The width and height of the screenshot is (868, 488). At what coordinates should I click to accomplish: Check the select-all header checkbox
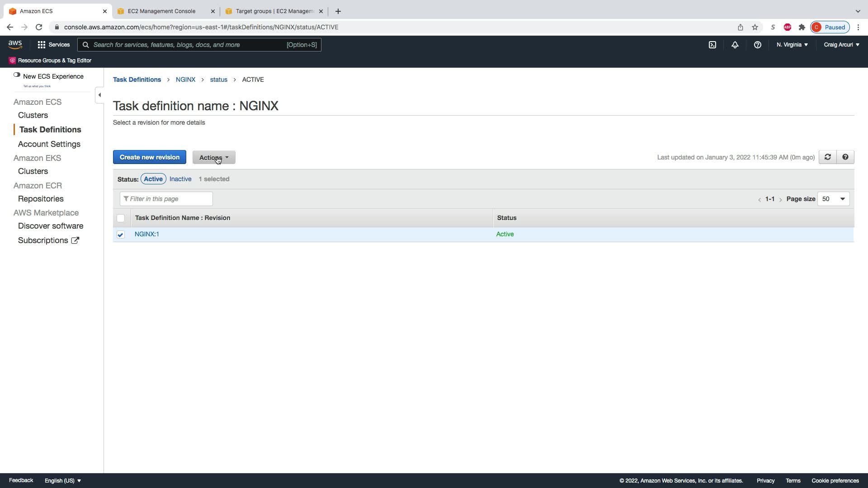pyautogui.click(x=120, y=218)
